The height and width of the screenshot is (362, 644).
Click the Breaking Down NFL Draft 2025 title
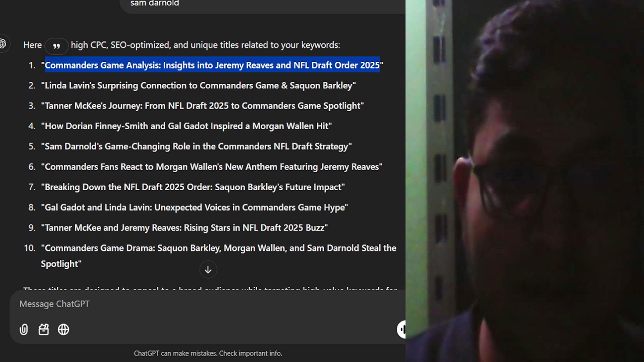(x=193, y=187)
